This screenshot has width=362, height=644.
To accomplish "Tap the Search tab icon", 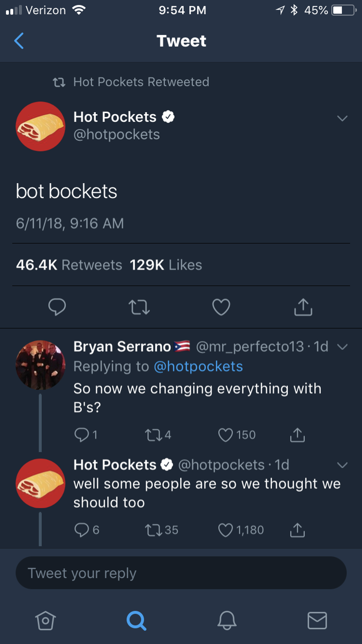I will pyautogui.click(x=136, y=620).
